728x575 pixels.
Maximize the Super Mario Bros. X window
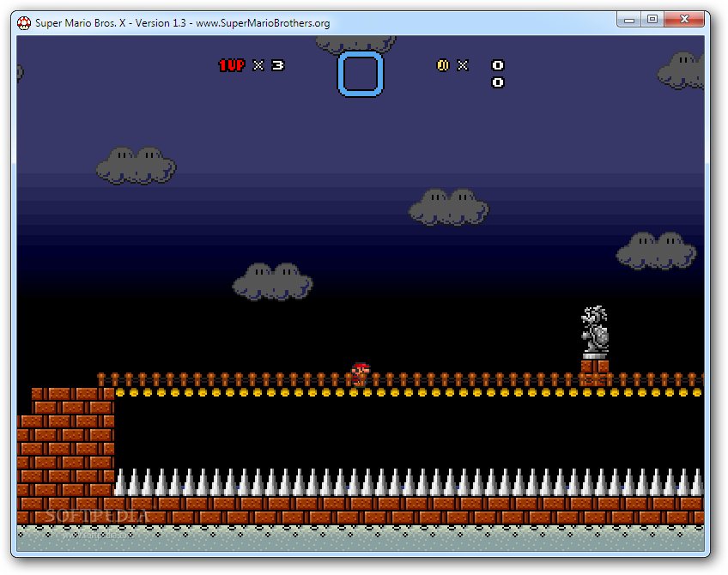point(652,20)
